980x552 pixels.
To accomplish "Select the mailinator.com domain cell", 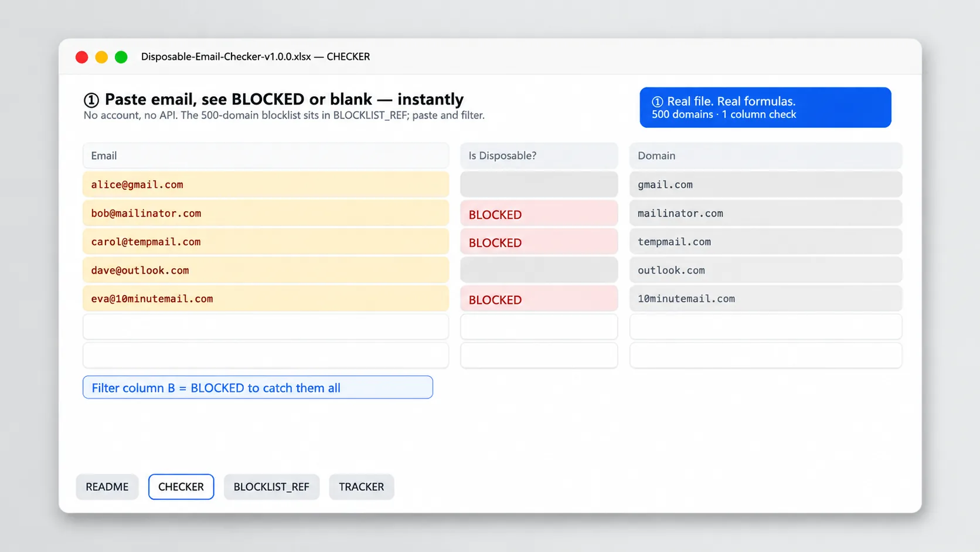I will pos(766,213).
